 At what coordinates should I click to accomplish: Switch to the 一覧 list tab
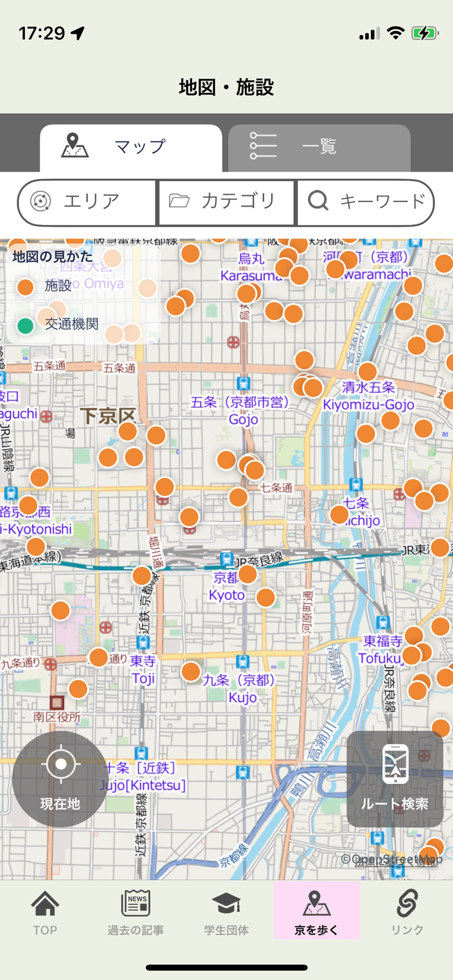[x=319, y=147]
